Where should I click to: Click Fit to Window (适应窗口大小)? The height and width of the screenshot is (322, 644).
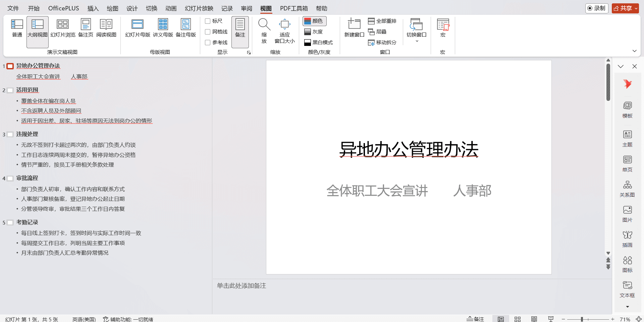284,31
